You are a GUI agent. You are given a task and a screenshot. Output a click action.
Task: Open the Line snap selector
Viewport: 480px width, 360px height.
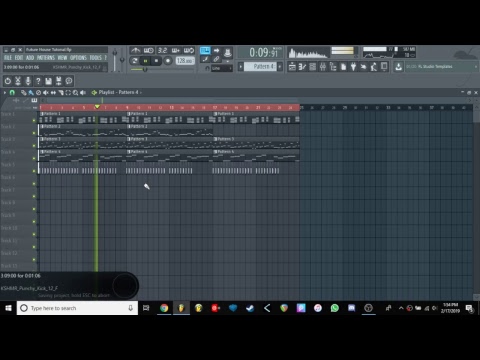(x=222, y=68)
